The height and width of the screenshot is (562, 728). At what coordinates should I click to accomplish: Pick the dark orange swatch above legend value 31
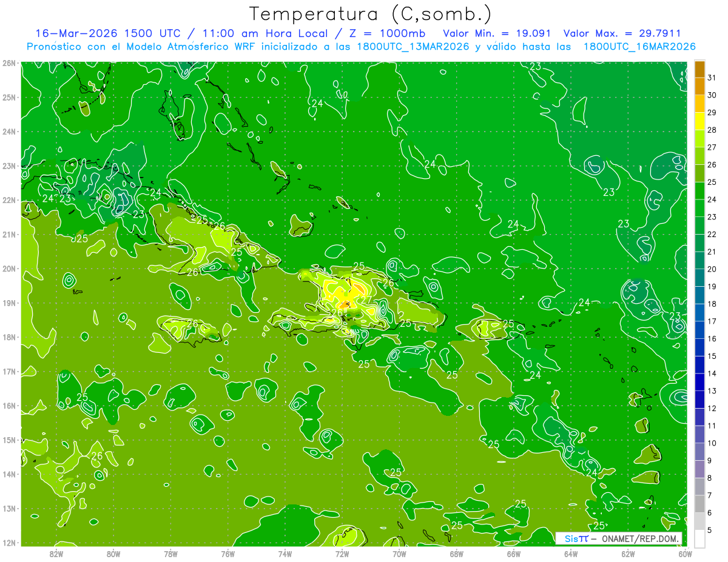(x=699, y=69)
